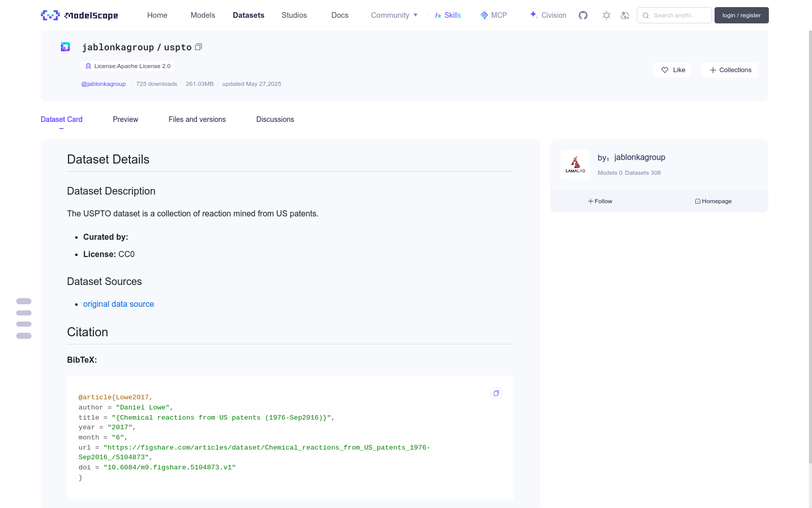Click the 725 downloads text

157,84
